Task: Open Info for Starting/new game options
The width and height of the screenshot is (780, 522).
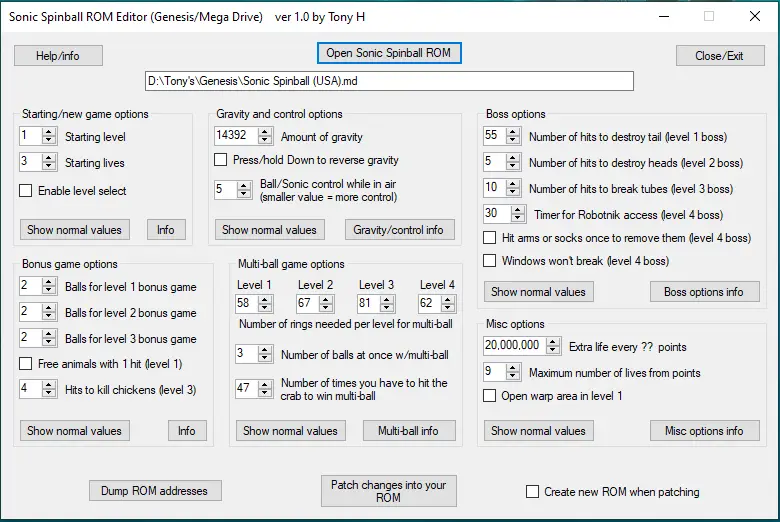Action: [x=166, y=230]
